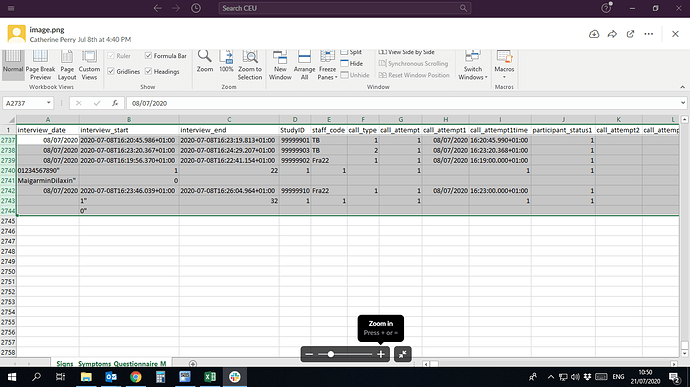Open the Zoom magnifier dialog
This screenshot has height=387, width=690.
click(205, 62)
